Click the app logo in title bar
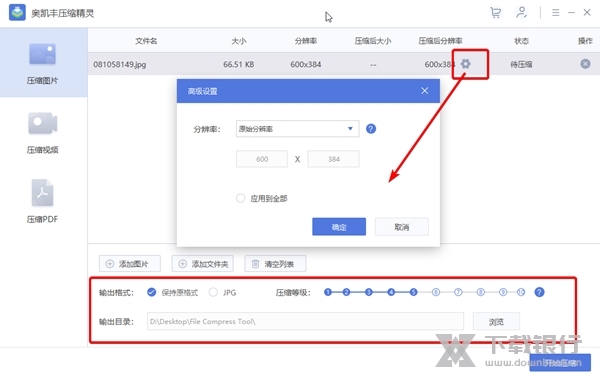The width and height of the screenshot is (600, 376). tap(17, 13)
